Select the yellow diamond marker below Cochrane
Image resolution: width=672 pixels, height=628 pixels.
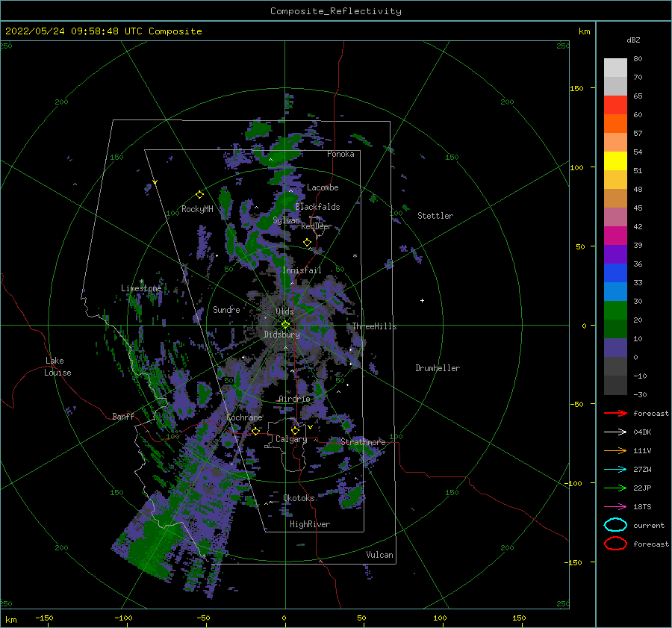coord(256,431)
